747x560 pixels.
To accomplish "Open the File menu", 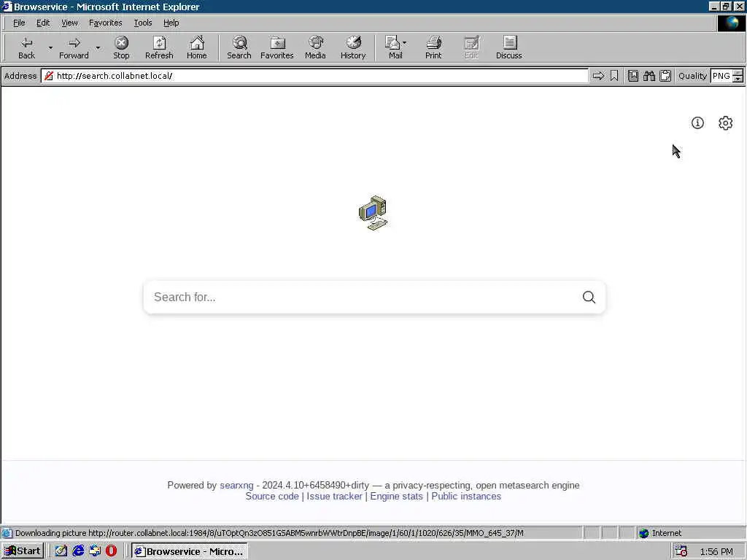I will pos(19,23).
